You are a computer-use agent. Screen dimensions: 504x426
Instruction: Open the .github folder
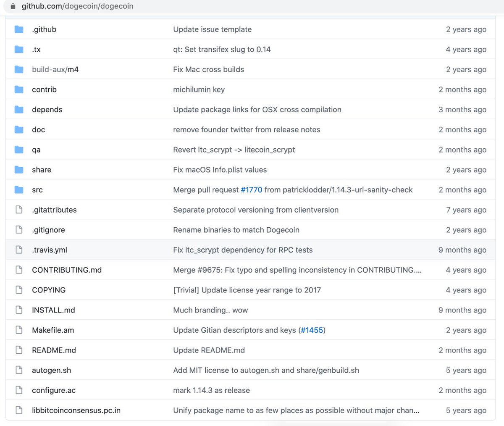point(44,29)
